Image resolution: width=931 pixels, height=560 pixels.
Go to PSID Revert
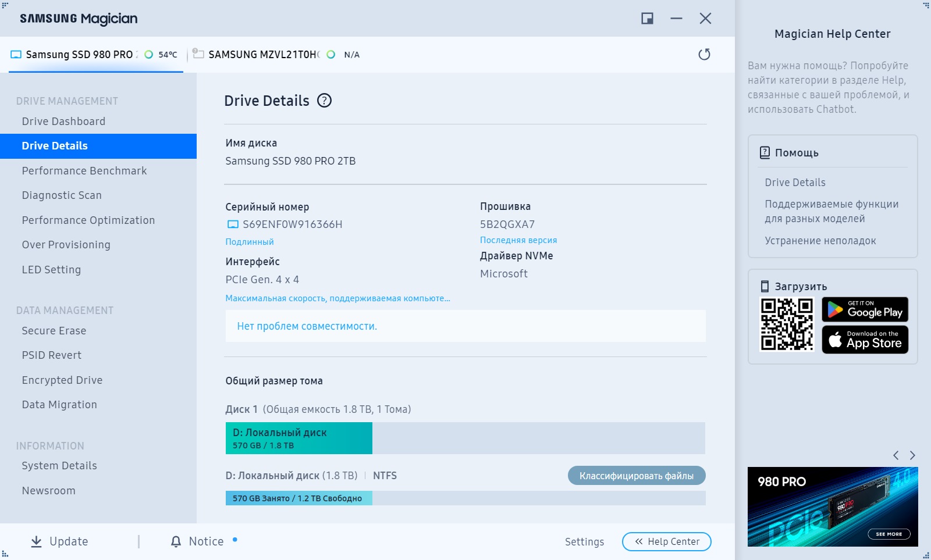pos(52,355)
